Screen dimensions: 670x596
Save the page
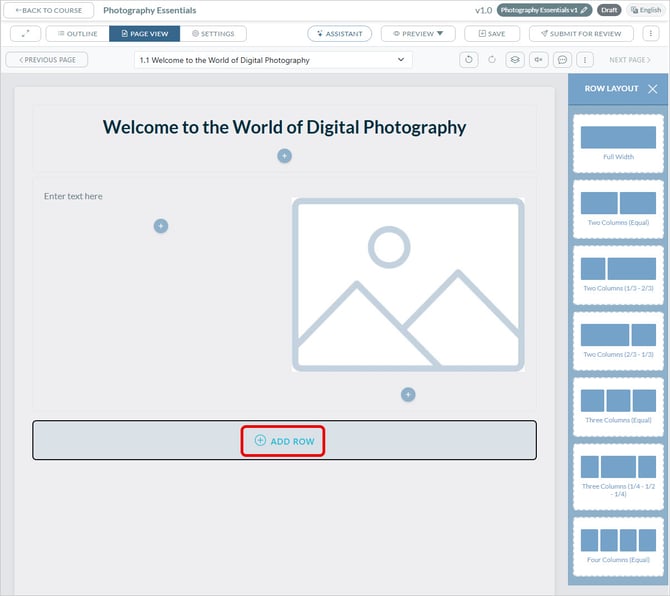click(x=492, y=33)
